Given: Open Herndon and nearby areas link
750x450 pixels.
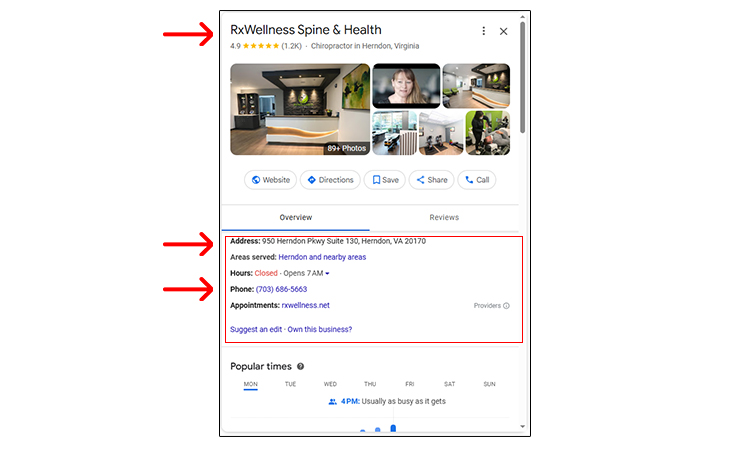Looking at the screenshot, I should click(322, 257).
